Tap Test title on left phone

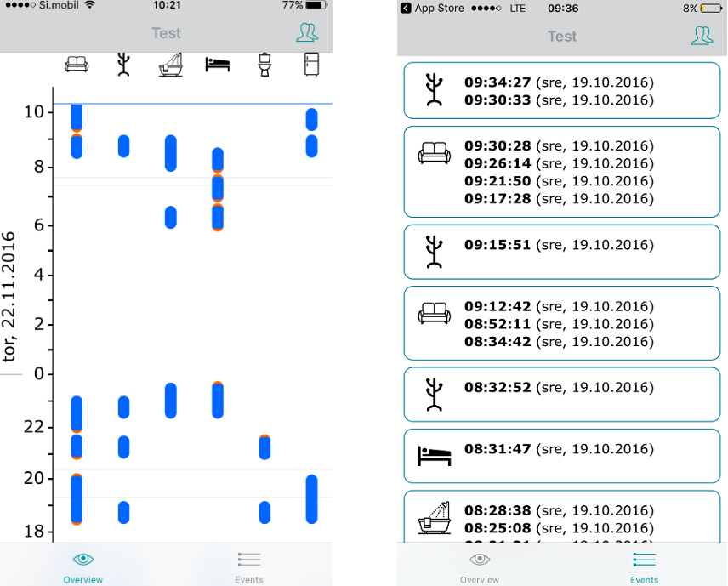(x=166, y=33)
